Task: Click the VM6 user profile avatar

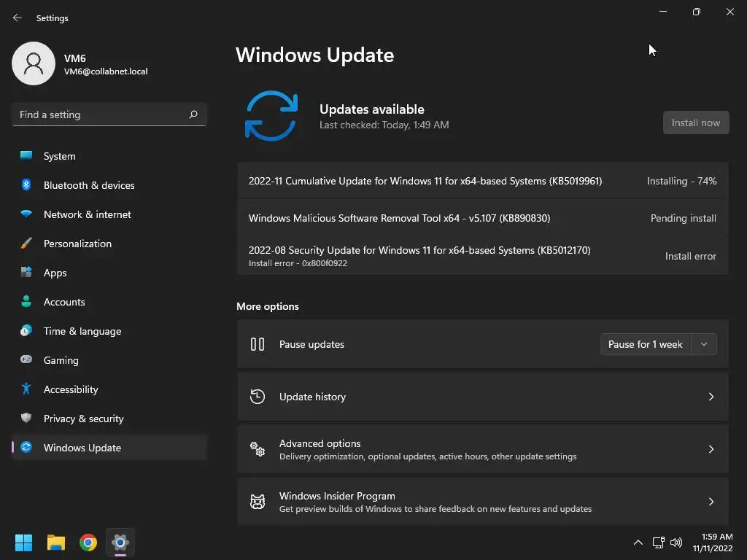Action: [34, 63]
